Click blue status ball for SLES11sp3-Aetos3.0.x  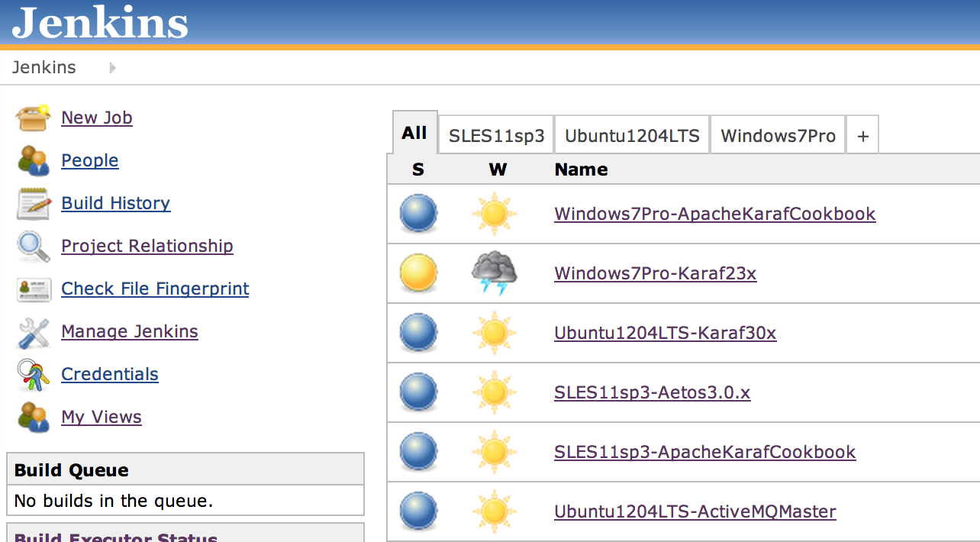coord(418,392)
